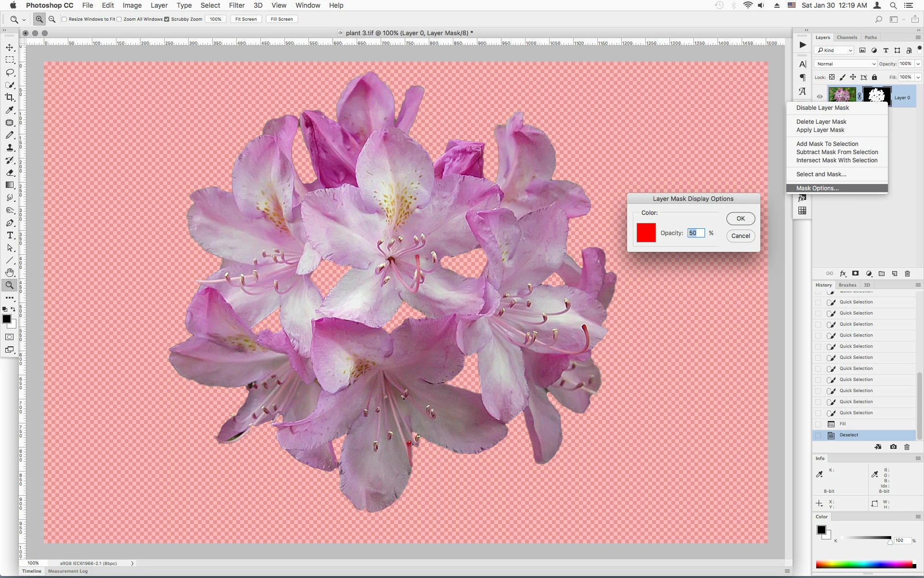This screenshot has width=924, height=578.
Task: Hide Layer 0 with eye icon
Action: click(820, 97)
